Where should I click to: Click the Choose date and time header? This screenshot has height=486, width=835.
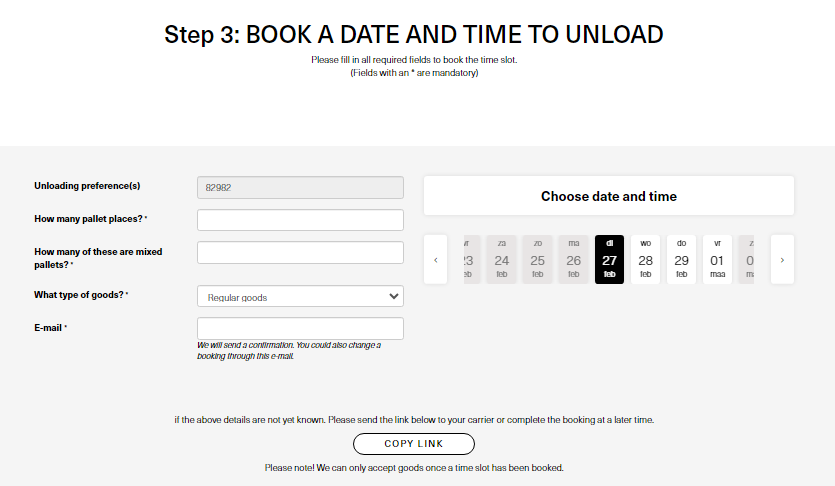pos(608,196)
